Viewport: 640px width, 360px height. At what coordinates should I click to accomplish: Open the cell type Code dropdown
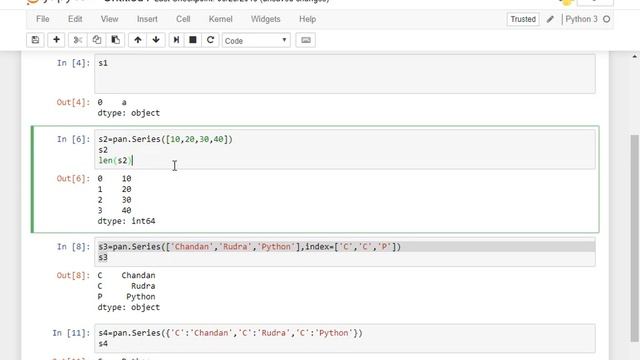click(256, 40)
